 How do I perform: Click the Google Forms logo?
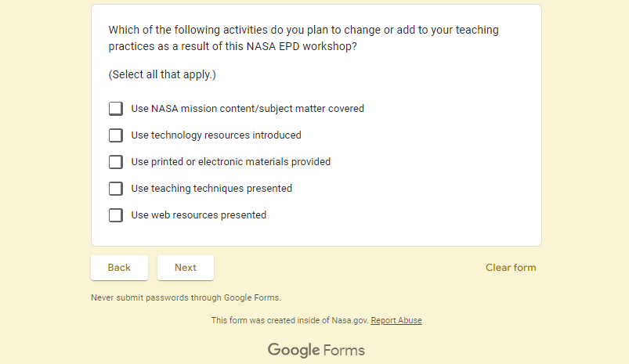316,350
